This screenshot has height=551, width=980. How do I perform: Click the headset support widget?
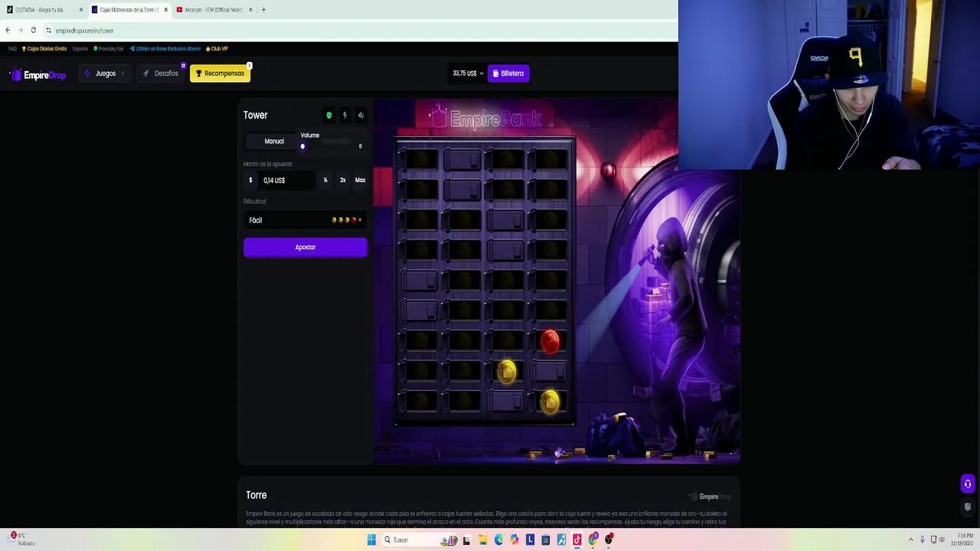(x=968, y=484)
